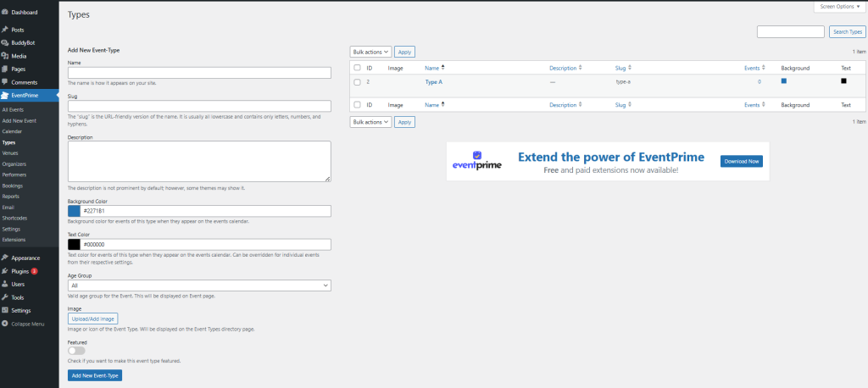The height and width of the screenshot is (388, 868).
Task: Click the Media library icon
Action: point(5,56)
